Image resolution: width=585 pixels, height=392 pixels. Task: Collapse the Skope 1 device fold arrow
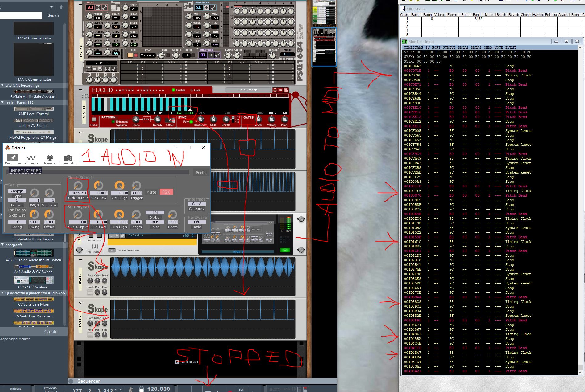click(80, 260)
